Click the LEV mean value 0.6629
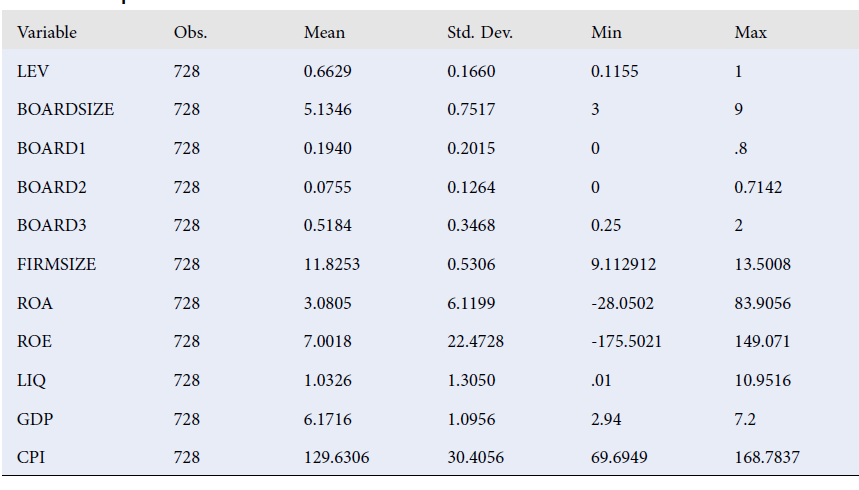 coord(328,72)
